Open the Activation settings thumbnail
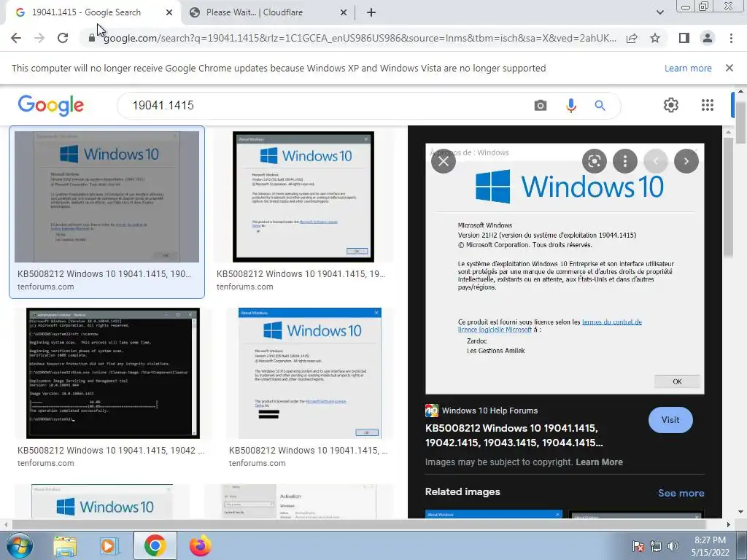Image resolution: width=747 pixels, height=560 pixels. coord(299,502)
